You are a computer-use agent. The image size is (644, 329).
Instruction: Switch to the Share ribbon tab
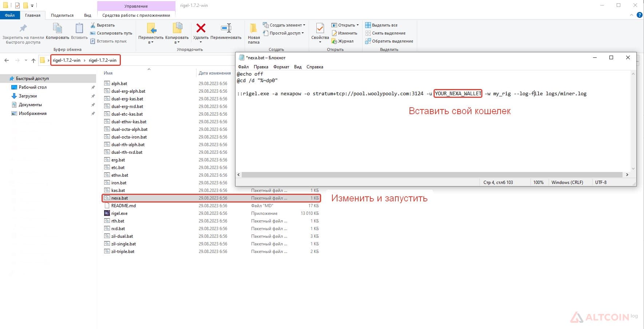(62, 15)
